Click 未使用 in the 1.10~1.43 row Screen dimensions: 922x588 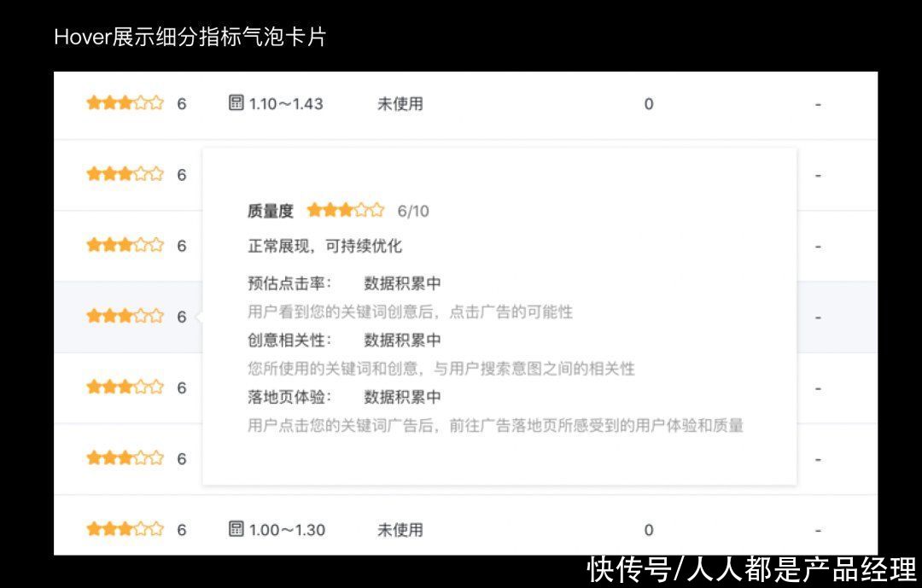(400, 104)
